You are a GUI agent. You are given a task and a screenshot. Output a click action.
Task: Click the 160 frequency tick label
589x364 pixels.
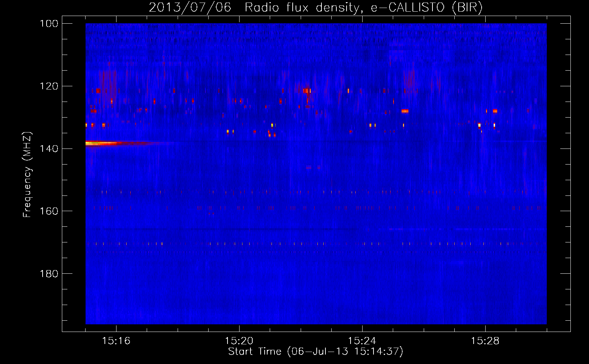(48, 211)
